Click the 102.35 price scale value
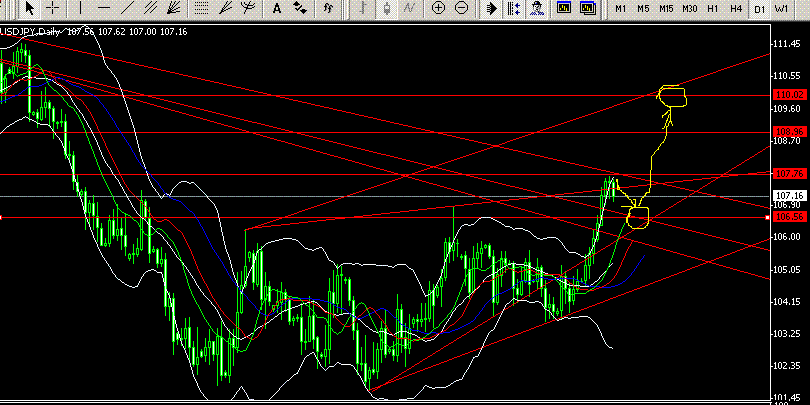 (x=788, y=365)
